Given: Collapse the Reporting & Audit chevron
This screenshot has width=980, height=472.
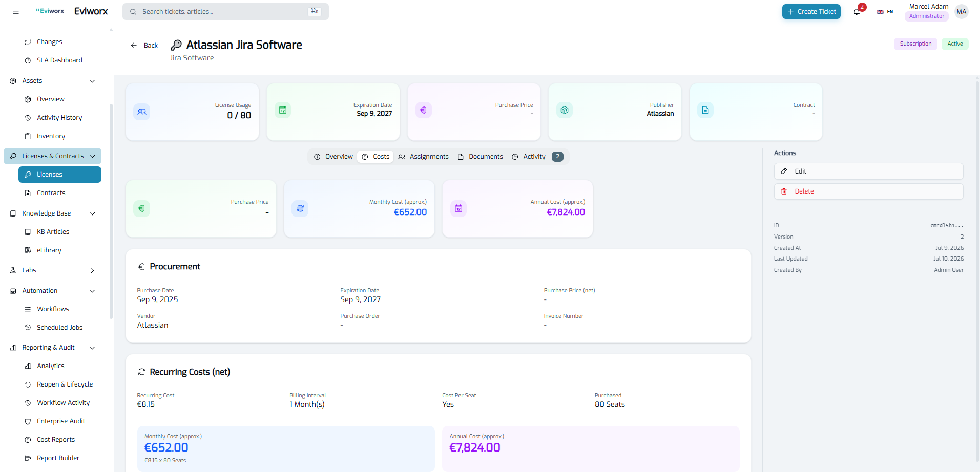Looking at the screenshot, I should 93,348.
